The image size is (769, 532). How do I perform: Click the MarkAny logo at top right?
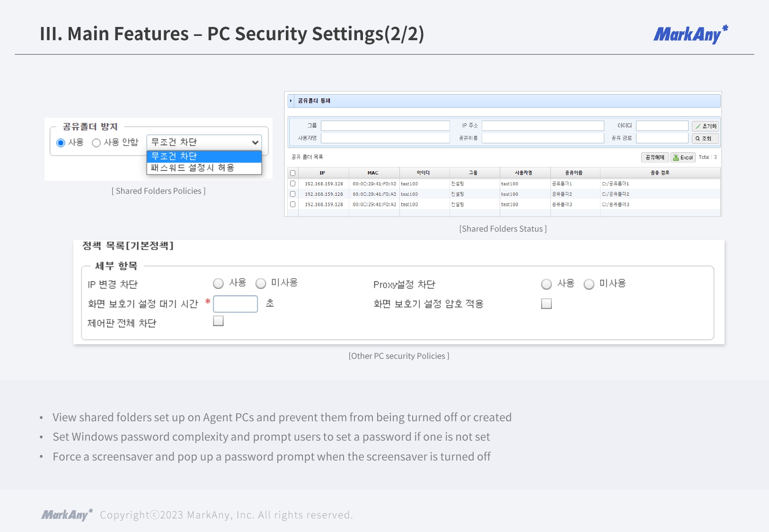690,35
